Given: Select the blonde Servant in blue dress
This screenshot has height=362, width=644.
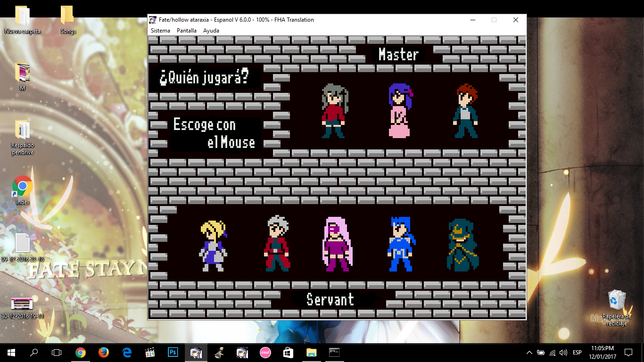Looking at the screenshot, I should click(x=214, y=245).
